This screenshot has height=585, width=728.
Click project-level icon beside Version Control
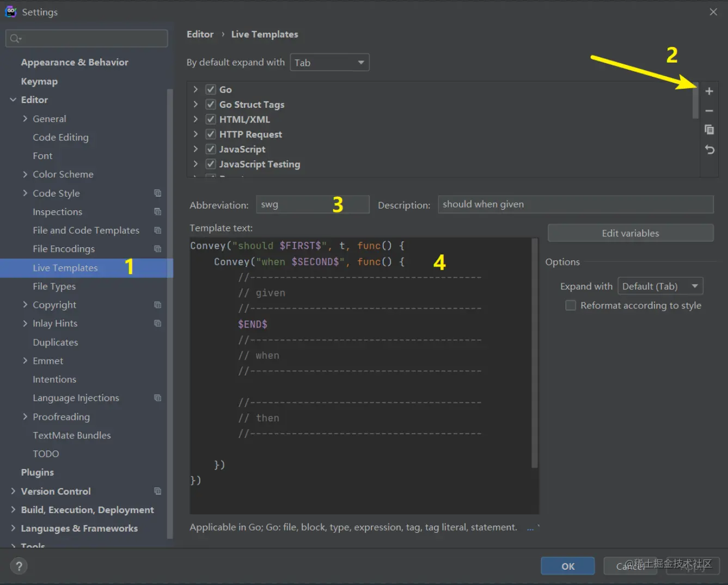(158, 491)
